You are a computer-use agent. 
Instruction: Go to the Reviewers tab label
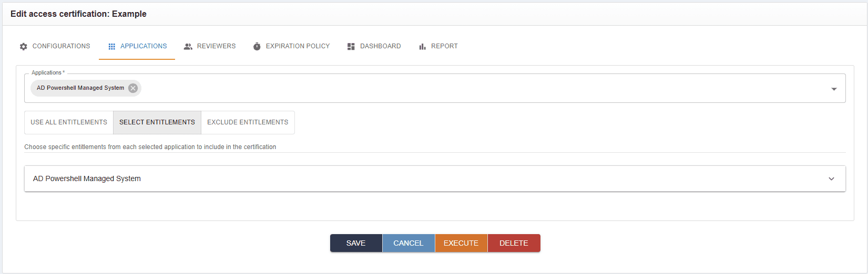[x=216, y=46]
